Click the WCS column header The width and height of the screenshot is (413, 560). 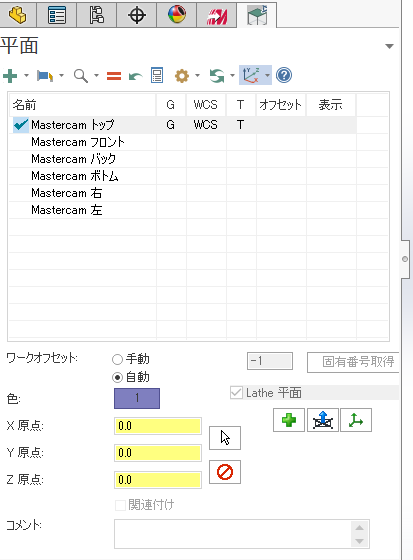(x=206, y=105)
